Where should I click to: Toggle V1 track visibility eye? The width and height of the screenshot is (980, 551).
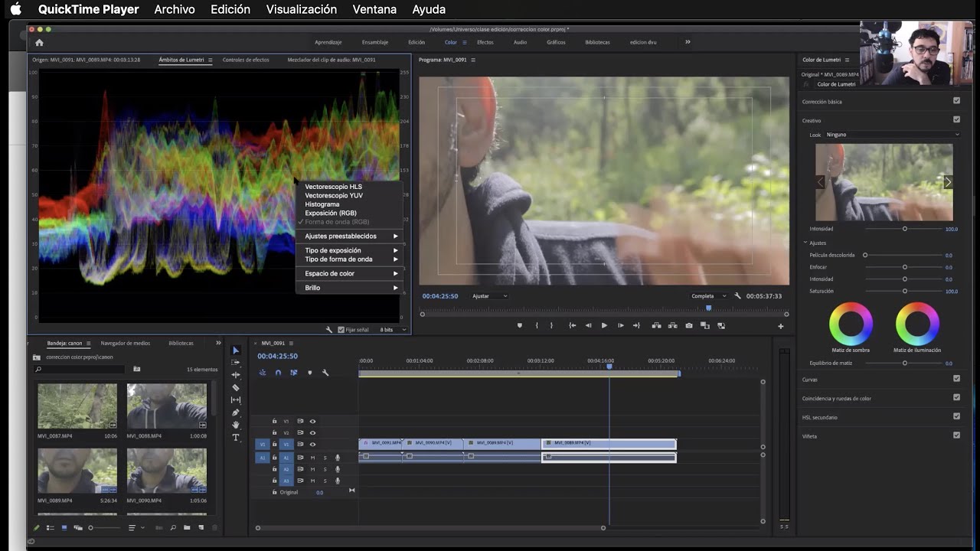[x=312, y=444]
